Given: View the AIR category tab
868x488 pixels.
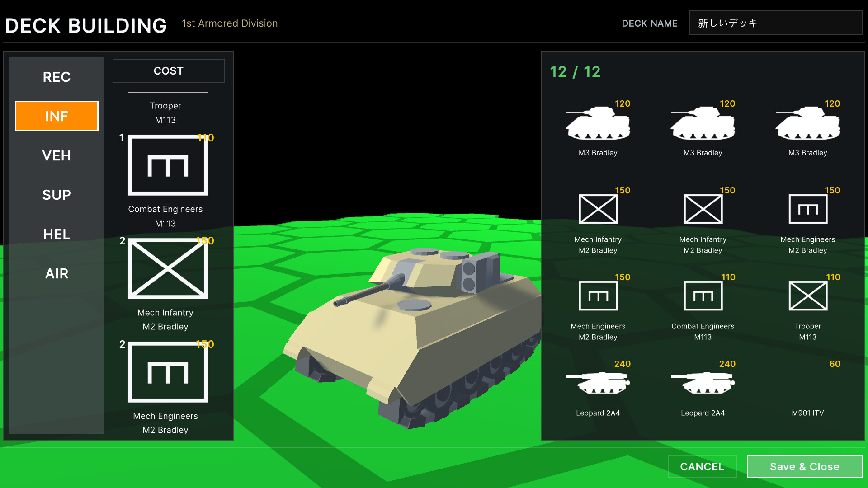Looking at the screenshot, I should [x=57, y=273].
